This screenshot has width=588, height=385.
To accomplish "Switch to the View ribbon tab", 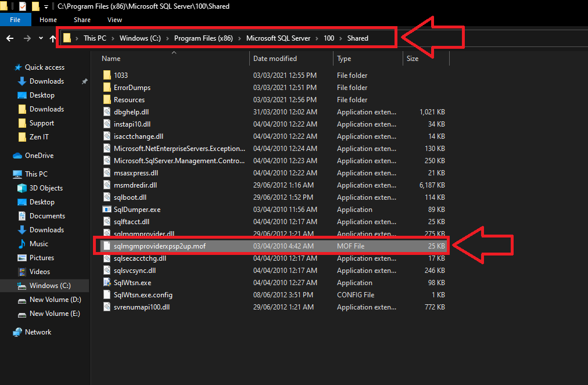I will (x=114, y=20).
